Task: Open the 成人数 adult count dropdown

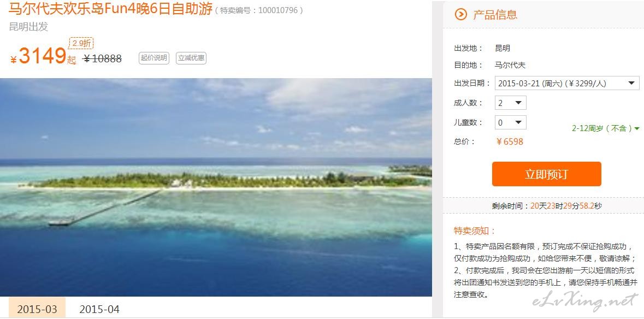Action: coord(510,103)
